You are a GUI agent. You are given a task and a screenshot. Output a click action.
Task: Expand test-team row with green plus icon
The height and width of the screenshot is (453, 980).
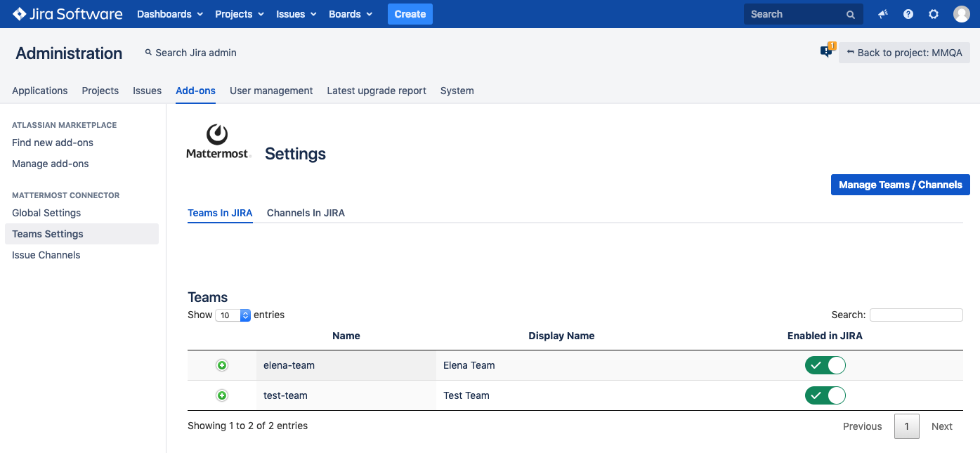click(x=222, y=395)
